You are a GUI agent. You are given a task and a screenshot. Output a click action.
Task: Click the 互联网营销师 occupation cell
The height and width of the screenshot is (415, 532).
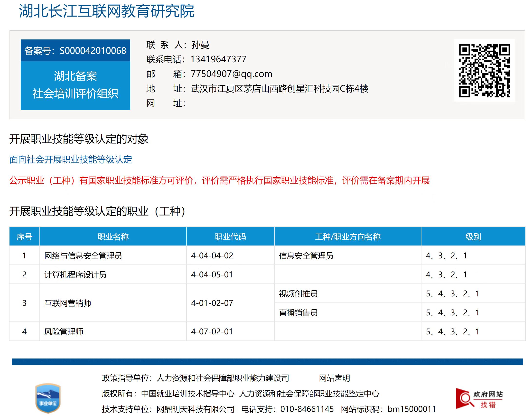[x=67, y=303]
